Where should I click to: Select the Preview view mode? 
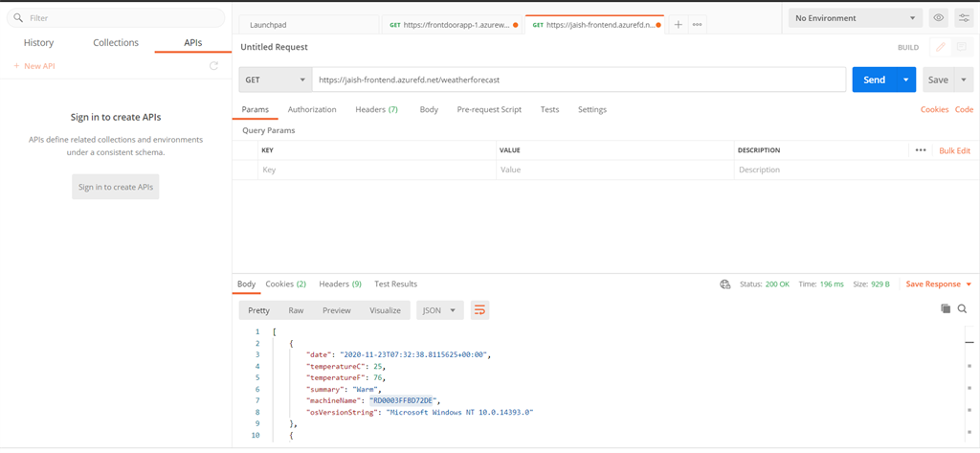336,310
